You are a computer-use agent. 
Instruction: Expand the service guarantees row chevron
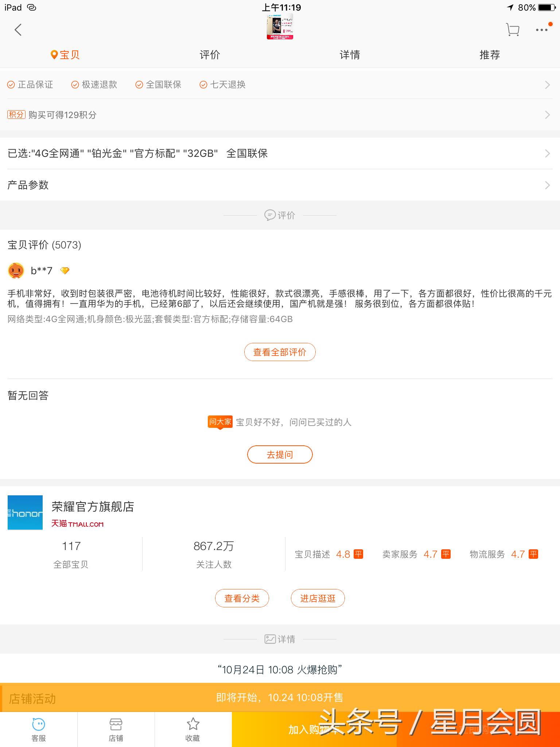click(x=547, y=85)
